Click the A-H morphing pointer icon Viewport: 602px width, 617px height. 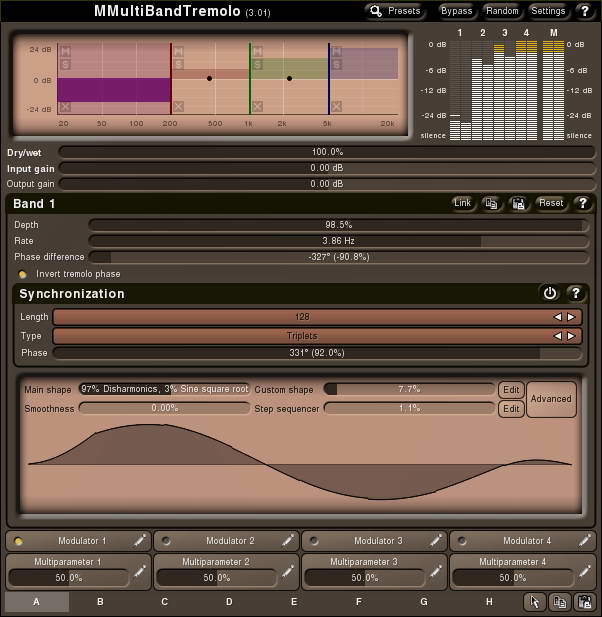(535, 602)
